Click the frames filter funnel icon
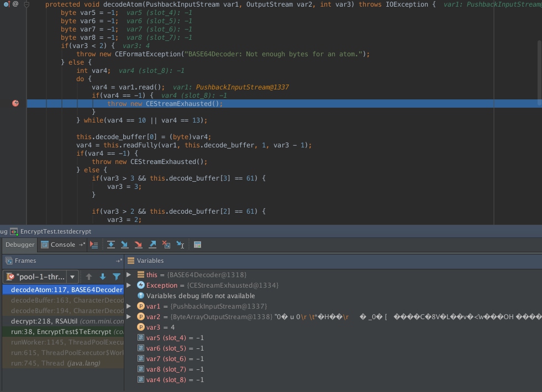This screenshot has width=542, height=392. [x=117, y=277]
